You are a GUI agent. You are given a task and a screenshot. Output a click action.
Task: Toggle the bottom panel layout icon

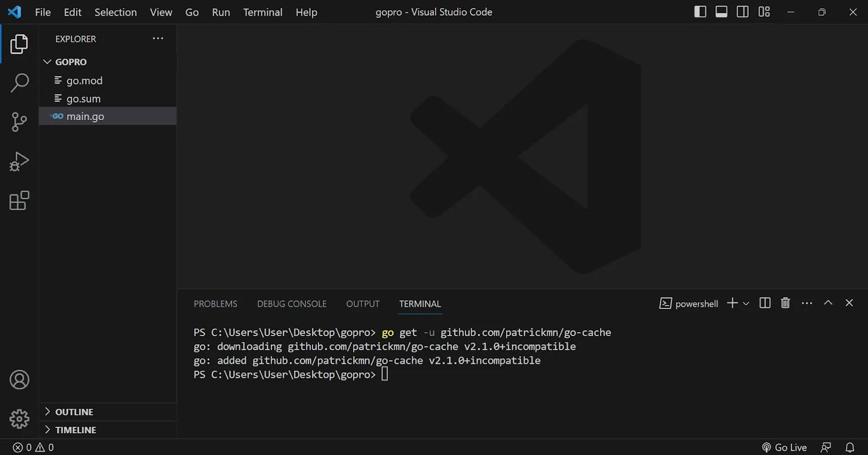pyautogui.click(x=722, y=12)
